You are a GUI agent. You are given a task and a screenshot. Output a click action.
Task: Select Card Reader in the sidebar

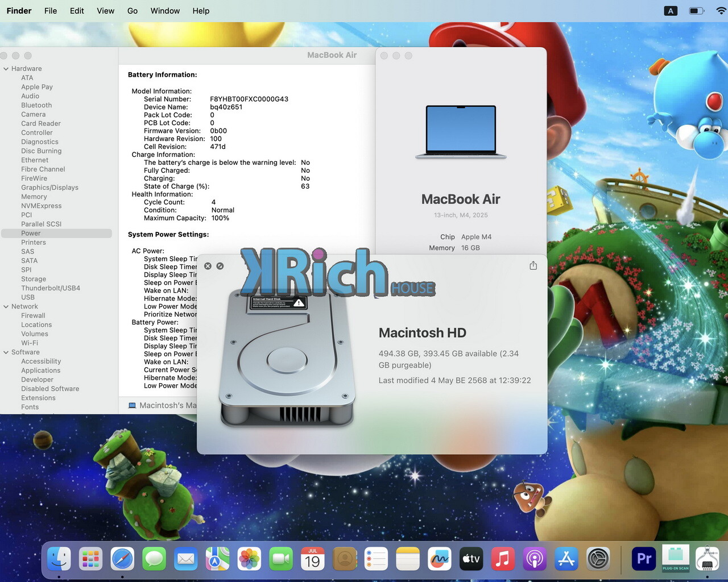(x=41, y=123)
